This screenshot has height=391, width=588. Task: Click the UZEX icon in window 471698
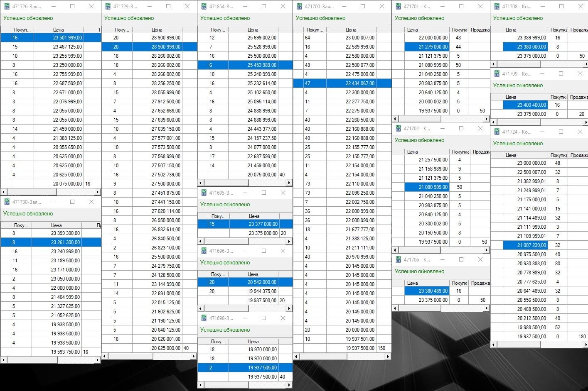pos(204,318)
